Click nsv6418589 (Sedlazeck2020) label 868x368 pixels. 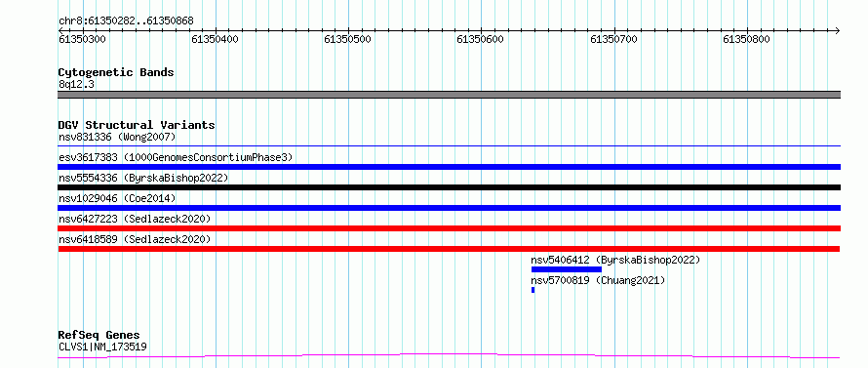[x=135, y=239]
